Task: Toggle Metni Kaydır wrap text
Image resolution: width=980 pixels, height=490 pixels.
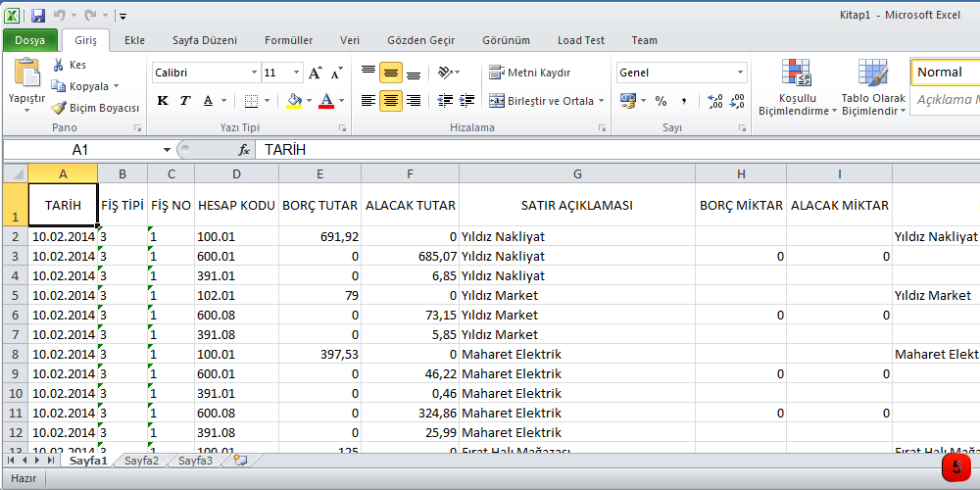Action: pos(529,73)
